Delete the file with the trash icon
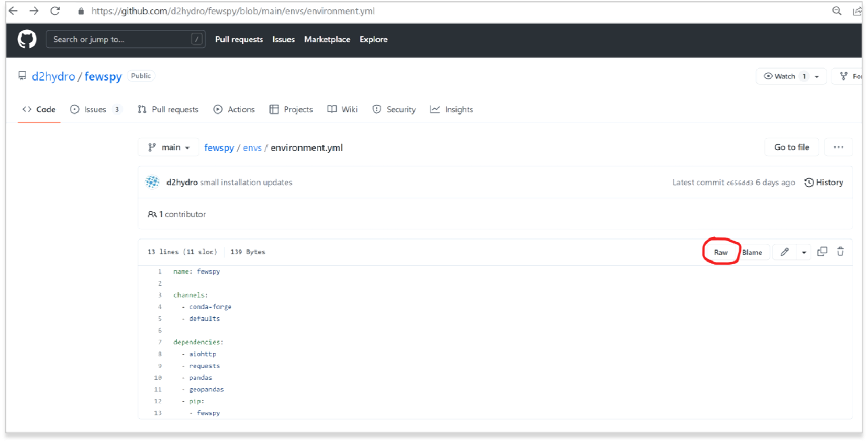The height and width of the screenshot is (443, 868). [x=840, y=252]
